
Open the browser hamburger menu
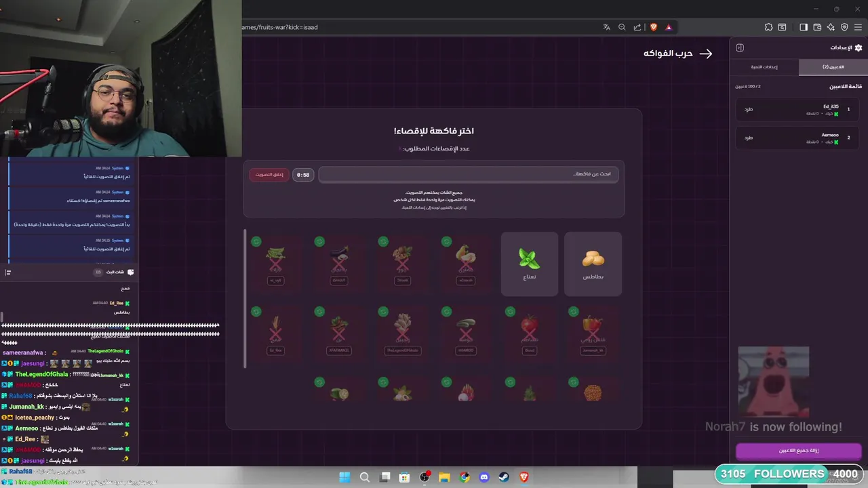point(858,27)
